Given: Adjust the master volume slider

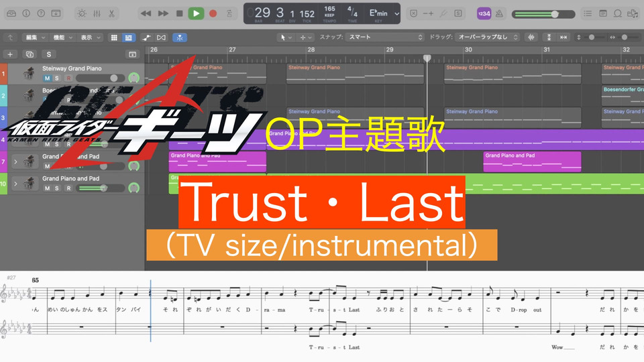Looking at the screenshot, I should pos(543,14).
